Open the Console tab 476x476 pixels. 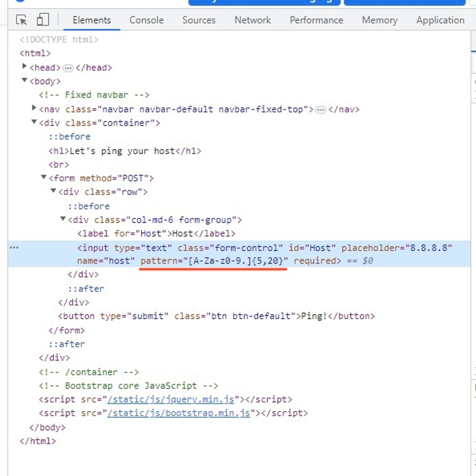click(147, 20)
